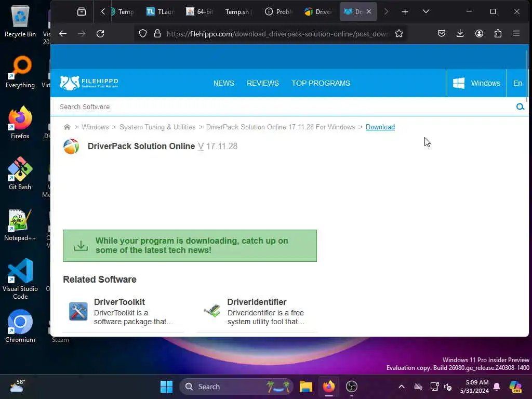Click the FileHippo logo
This screenshot has width=532, height=399.
(x=89, y=83)
